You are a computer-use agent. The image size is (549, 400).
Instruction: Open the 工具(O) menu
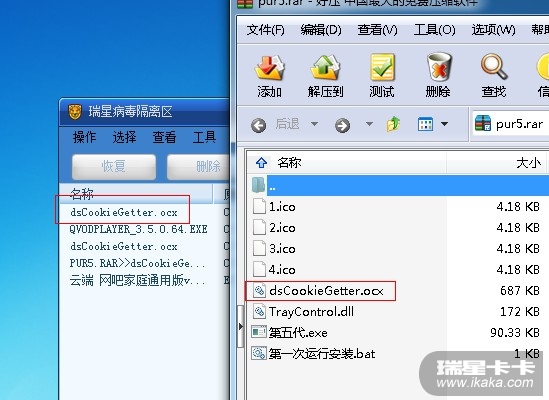pyautogui.click(x=435, y=30)
